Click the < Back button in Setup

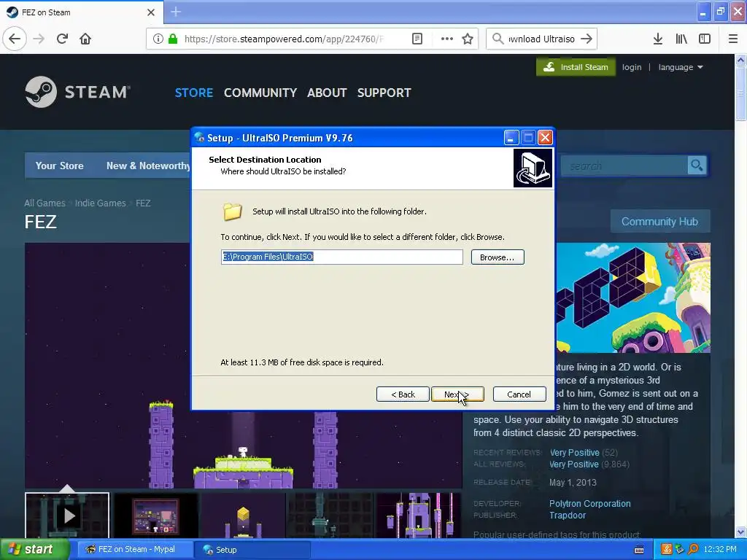coord(403,394)
